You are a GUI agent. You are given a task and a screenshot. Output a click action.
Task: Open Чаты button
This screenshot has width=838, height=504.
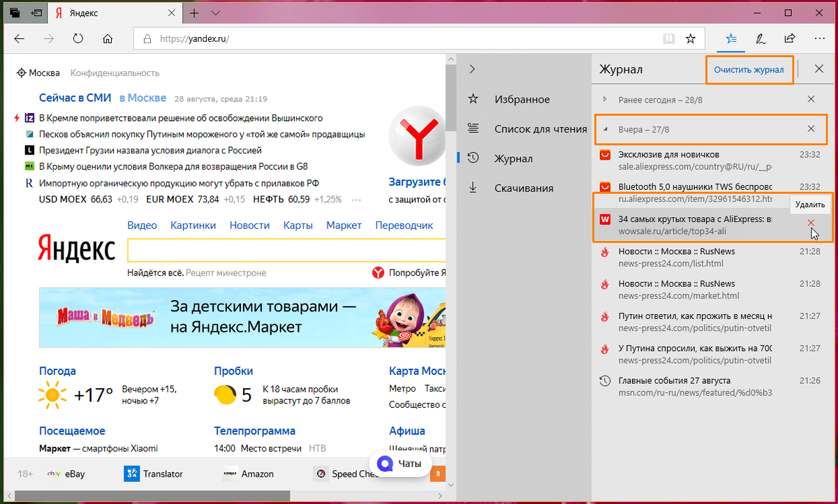(x=399, y=464)
